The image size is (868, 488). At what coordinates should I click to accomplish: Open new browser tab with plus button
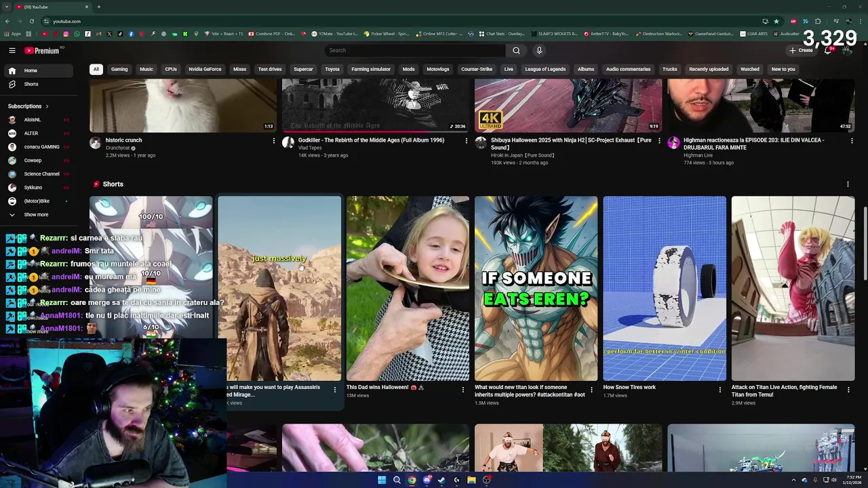click(98, 7)
